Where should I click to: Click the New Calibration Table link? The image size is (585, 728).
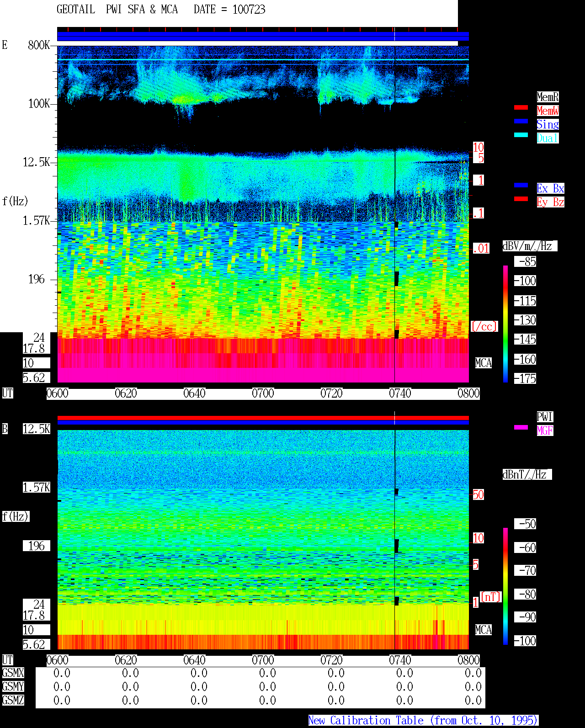[x=423, y=720]
